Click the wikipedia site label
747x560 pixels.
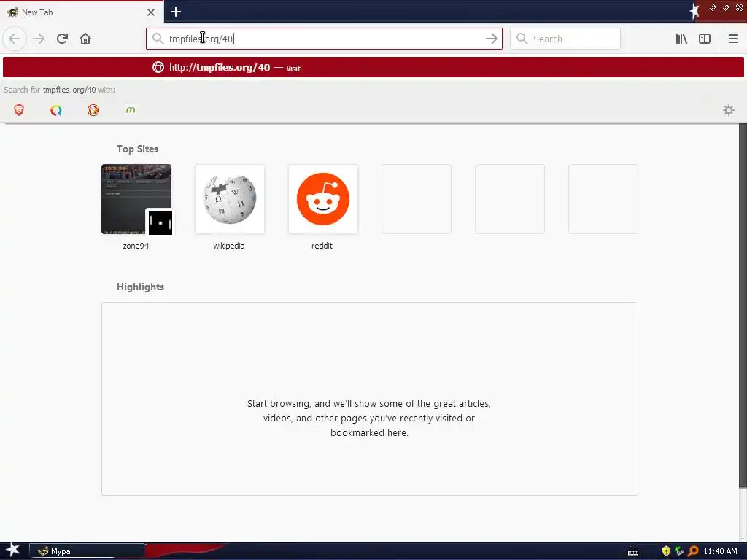[228, 246]
